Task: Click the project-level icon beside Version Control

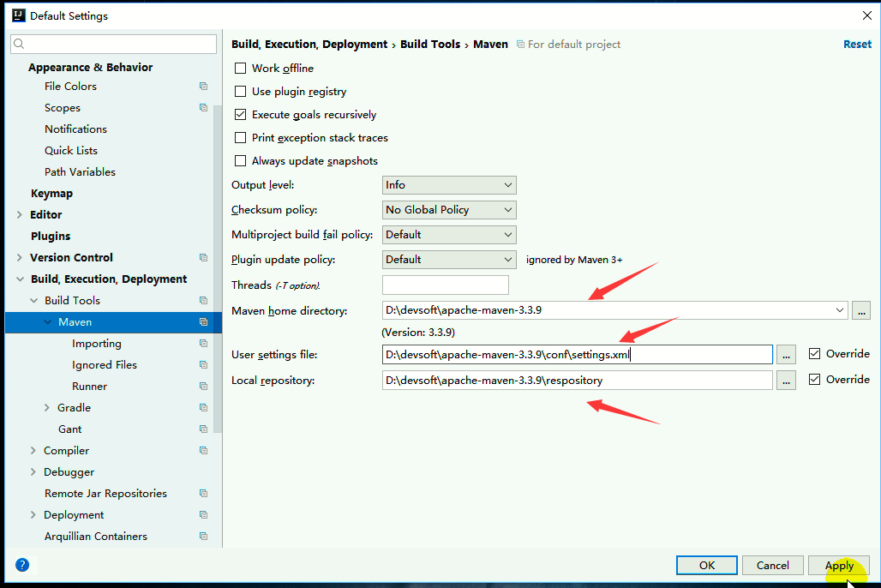Action: [x=203, y=257]
